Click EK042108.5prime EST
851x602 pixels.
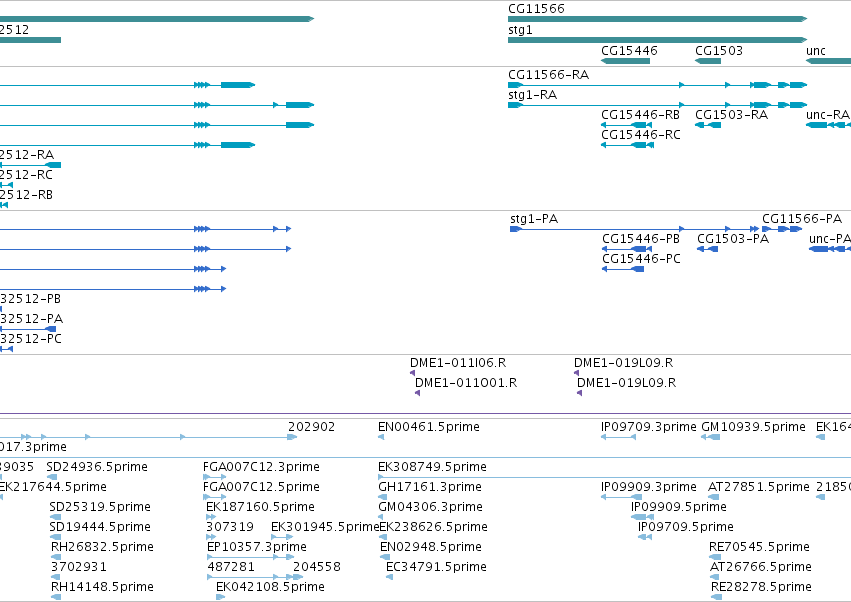click(x=220, y=598)
